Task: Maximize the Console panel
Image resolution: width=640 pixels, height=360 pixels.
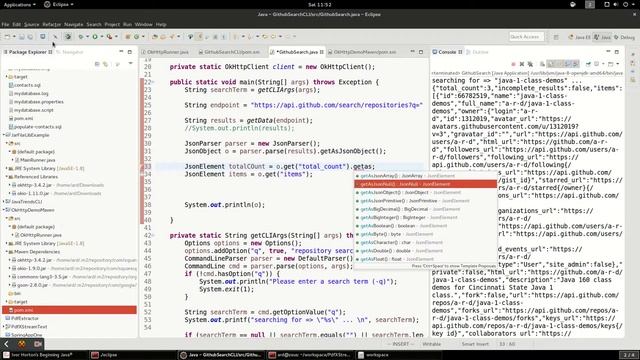Action: tap(617, 52)
